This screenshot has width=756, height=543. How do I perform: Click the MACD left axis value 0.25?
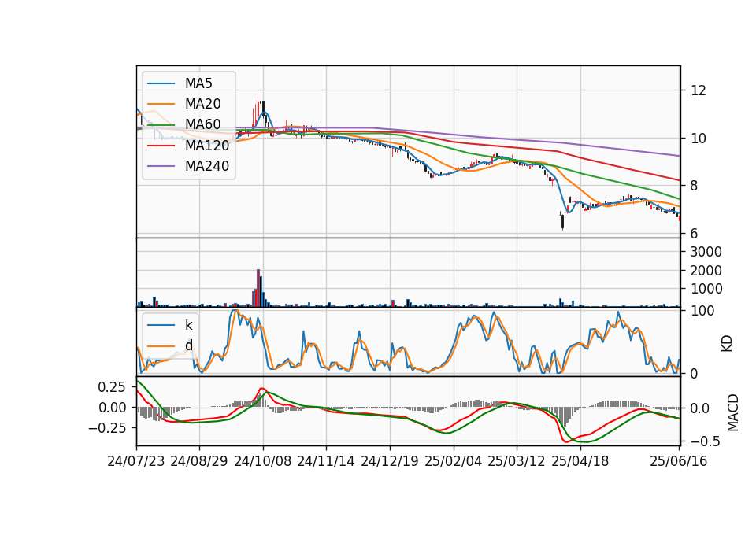tap(111, 387)
